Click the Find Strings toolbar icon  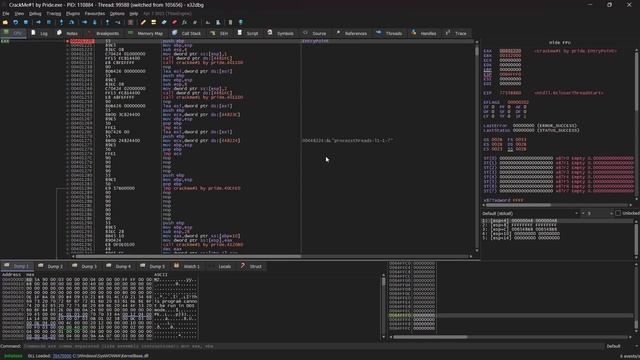[208, 22]
